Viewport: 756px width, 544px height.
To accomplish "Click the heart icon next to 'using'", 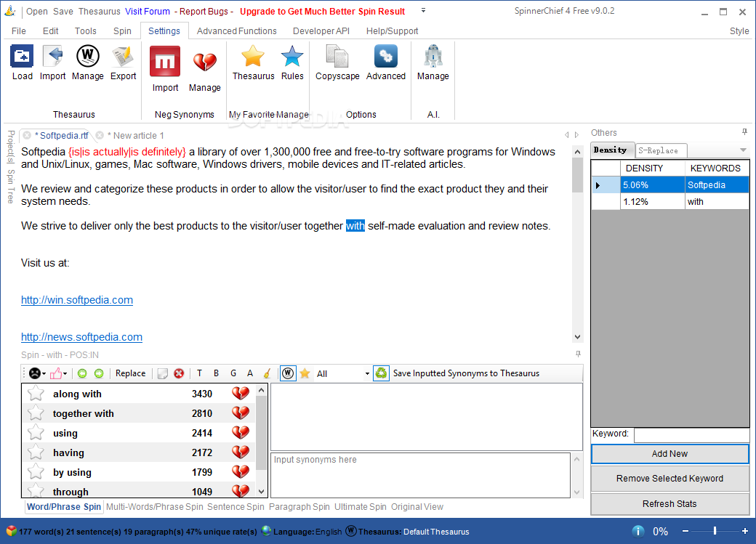I will (241, 433).
